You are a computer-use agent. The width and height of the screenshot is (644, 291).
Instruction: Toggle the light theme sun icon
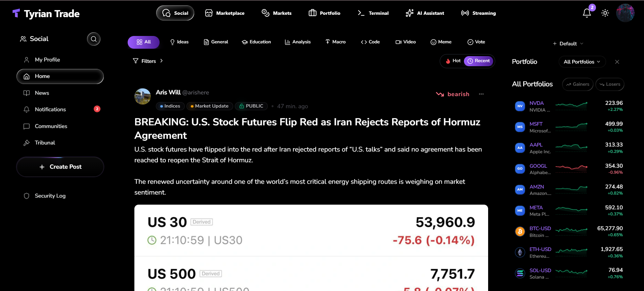click(605, 13)
